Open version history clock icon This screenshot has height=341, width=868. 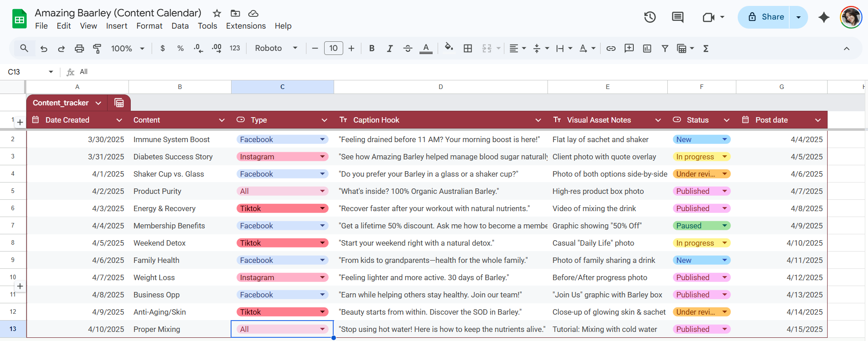pyautogui.click(x=650, y=17)
